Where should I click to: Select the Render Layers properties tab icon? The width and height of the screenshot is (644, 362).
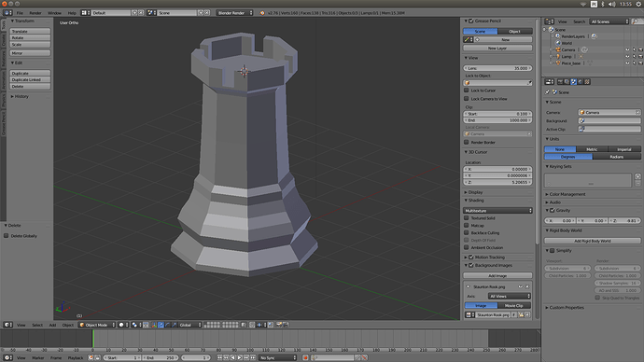point(567,82)
